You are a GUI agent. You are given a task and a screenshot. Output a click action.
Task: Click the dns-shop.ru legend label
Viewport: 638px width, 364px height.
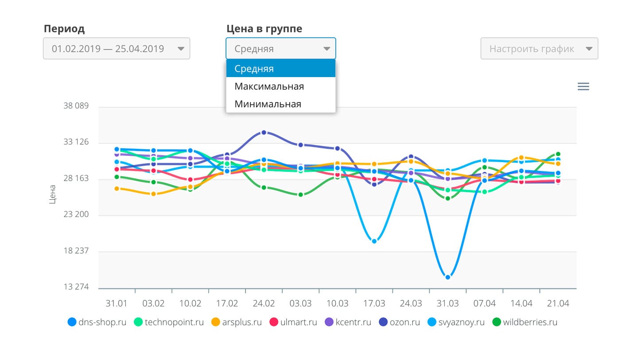(103, 322)
